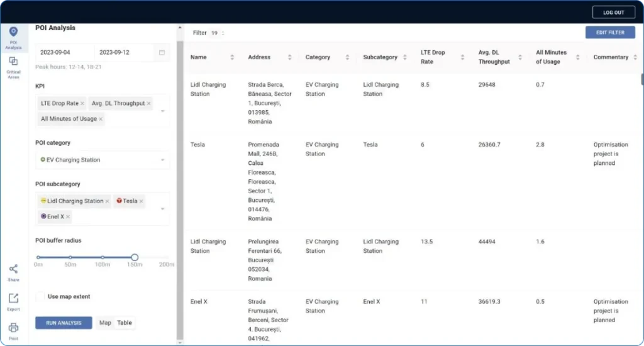
Task: Switch to the Map view tab
Action: (x=105, y=323)
